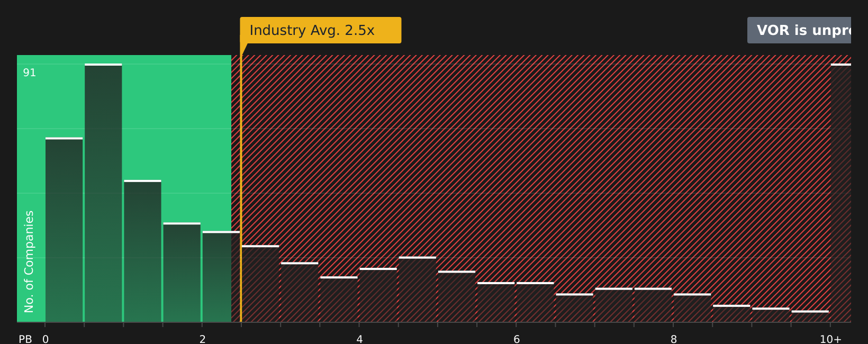Select the 10+ PB bar
This screenshot has height=344, width=868.
[x=841, y=193]
